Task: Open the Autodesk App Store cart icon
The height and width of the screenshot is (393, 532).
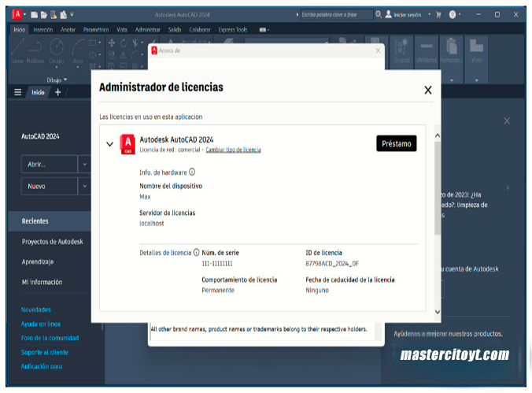Action: 438,15
